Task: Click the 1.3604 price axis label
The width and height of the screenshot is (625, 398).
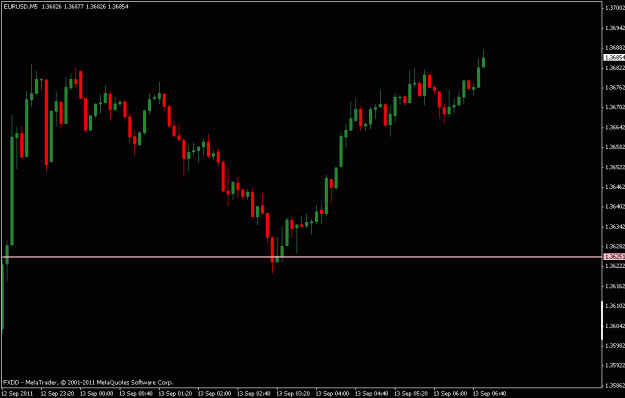Action: 615,326
